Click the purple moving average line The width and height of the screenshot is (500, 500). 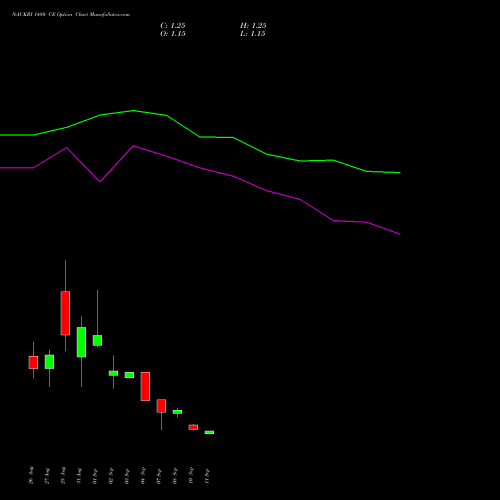200,168
